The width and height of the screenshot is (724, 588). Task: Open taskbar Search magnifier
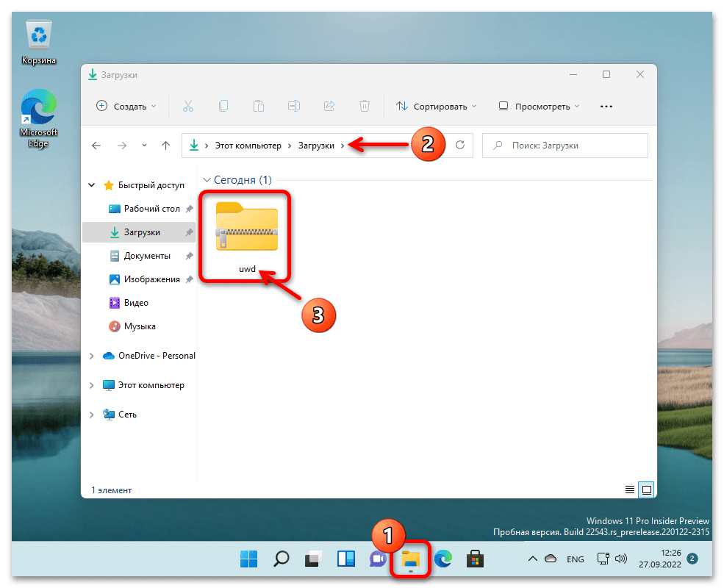point(282,559)
